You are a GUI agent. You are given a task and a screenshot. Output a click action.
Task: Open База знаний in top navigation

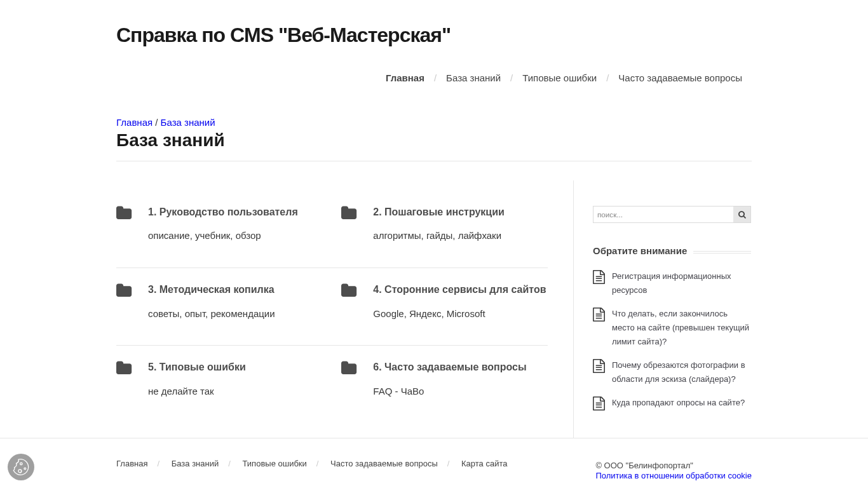click(x=473, y=78)
